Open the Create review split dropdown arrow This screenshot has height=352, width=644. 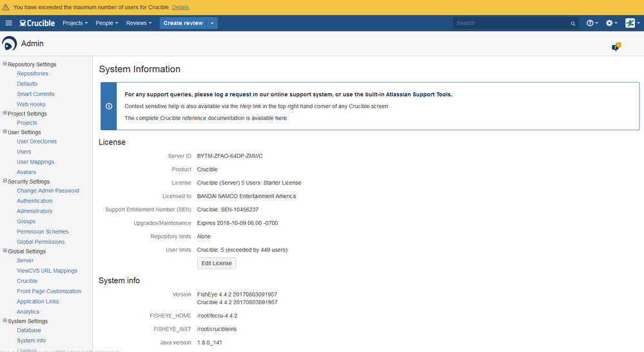click(x=212, y=23)
